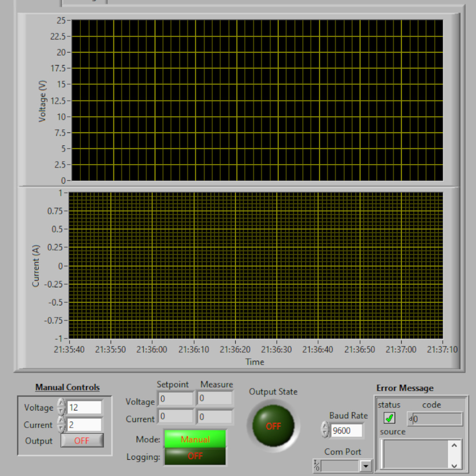Click the Measure column header
This screenshot has width=476, height=476.
pyautogui.click(x=217, y=384)
